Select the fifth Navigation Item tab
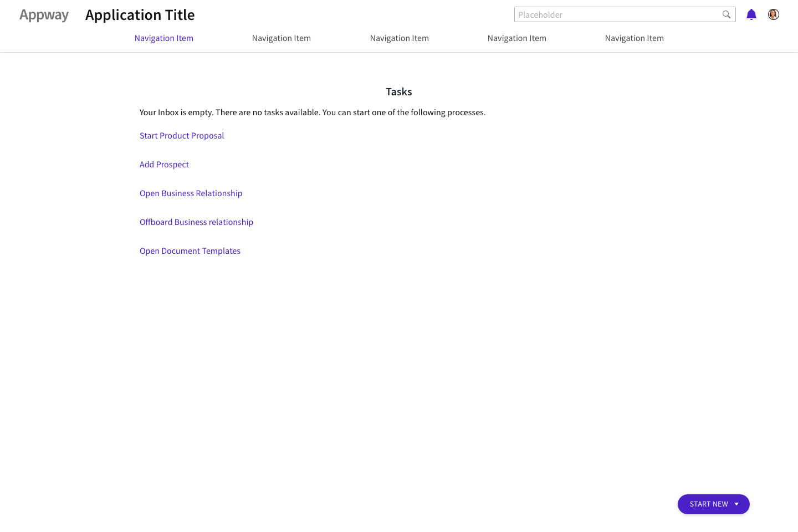The width and height of the screenshot is (798, 532). (x=634, y=38)
